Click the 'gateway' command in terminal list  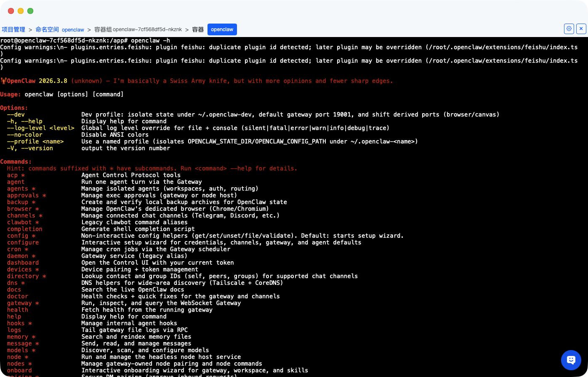click(x=19, y=303)
